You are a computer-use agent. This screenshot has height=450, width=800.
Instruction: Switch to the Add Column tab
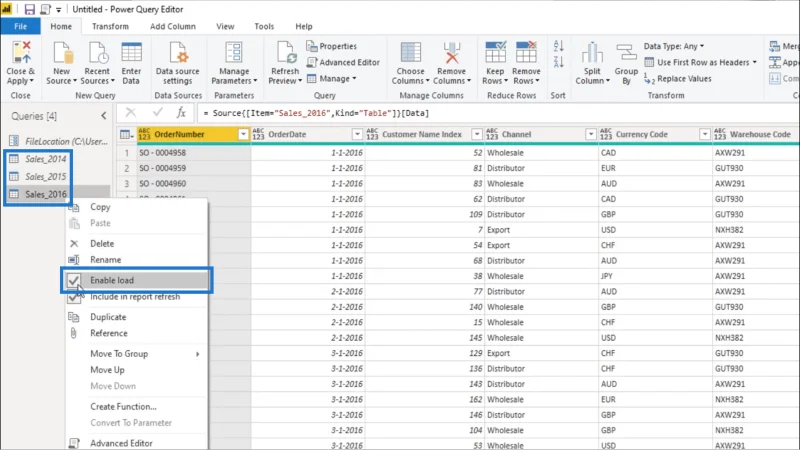point(172,26)
